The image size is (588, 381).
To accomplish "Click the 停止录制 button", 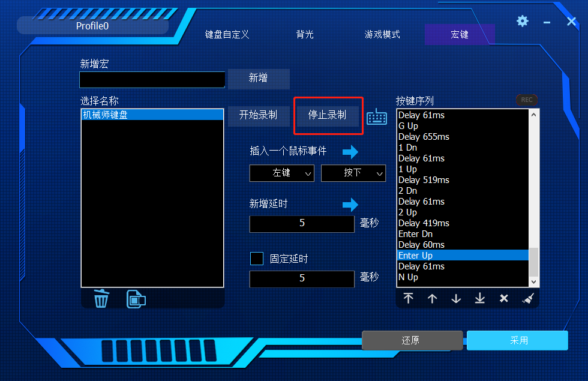I will pyautogui.click(x=328, y=115).
